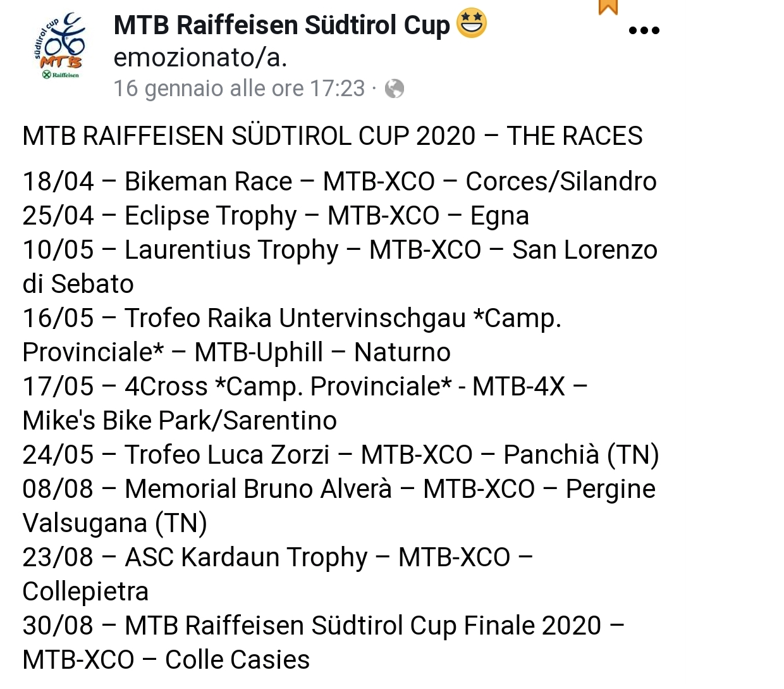Click the 24/05 Trofeo Luca Zorzi entry

[341, 455]
